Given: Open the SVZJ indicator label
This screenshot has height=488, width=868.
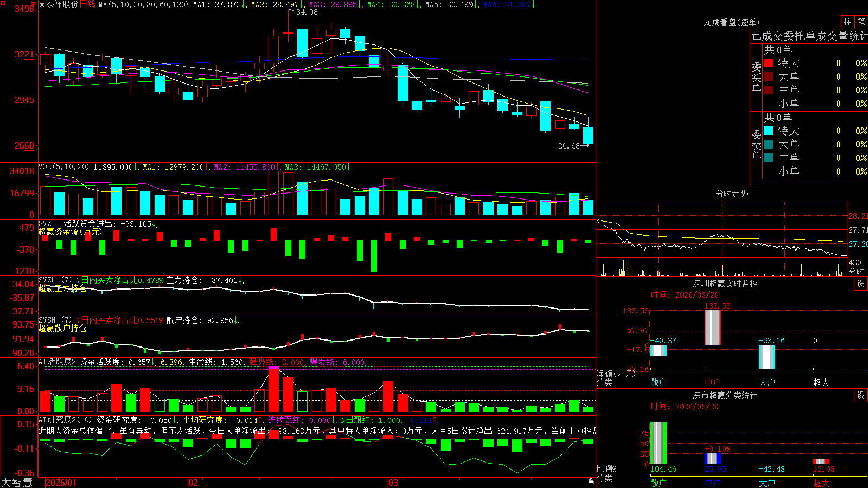Looking at the screenshot, I should (47, 224).
